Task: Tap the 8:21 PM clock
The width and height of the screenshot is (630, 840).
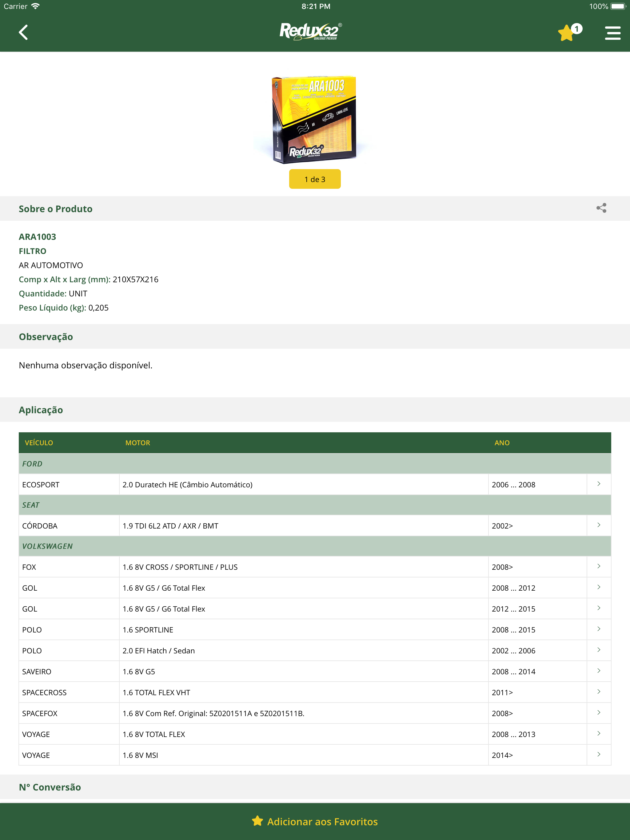Action: [316, 6]
